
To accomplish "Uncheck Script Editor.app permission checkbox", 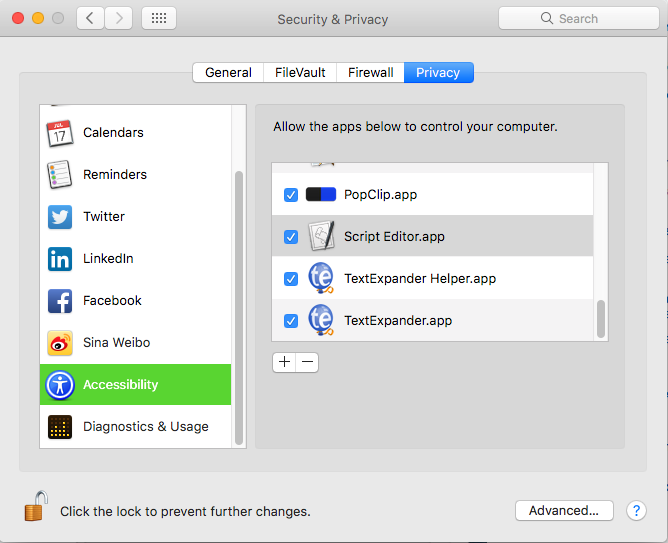I will click(x=291, y=237).
